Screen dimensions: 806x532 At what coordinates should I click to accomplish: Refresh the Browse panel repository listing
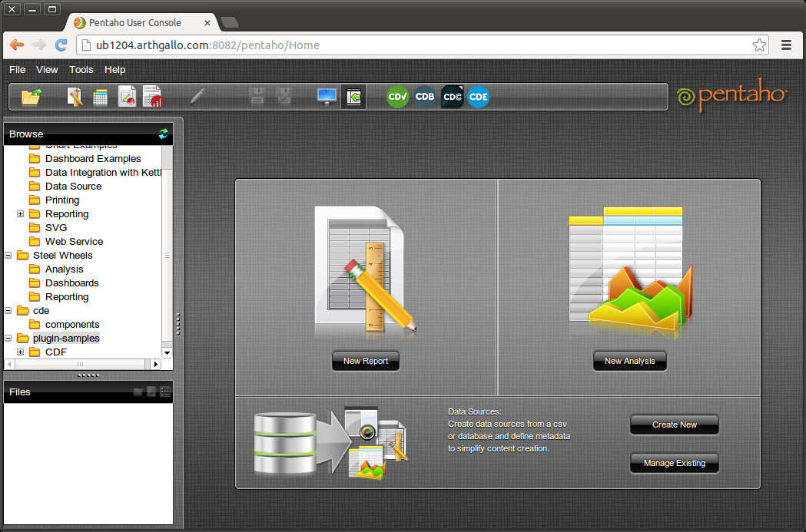pos(163,133)
